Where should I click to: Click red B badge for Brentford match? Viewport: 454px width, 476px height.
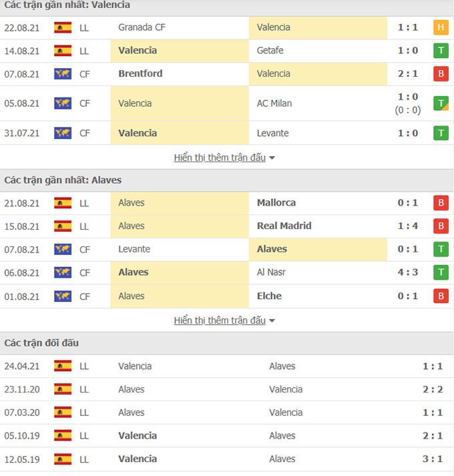coord(441,74)
